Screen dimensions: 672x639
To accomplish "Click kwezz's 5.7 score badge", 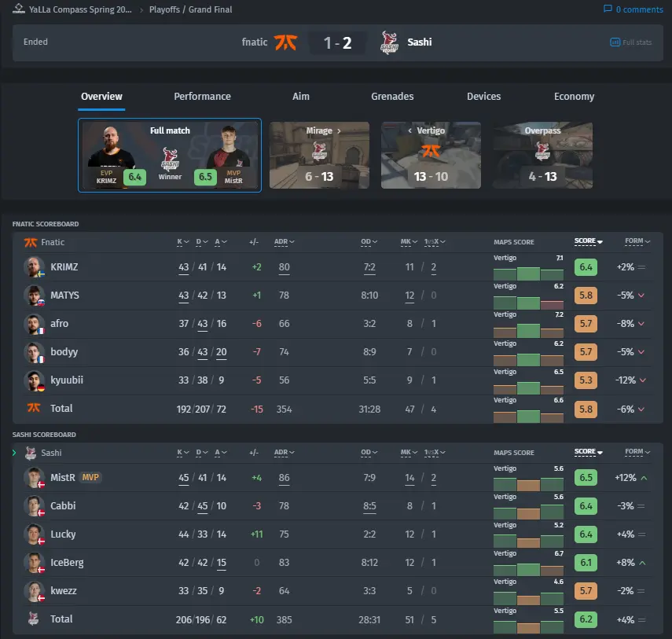I will [586, 590].
